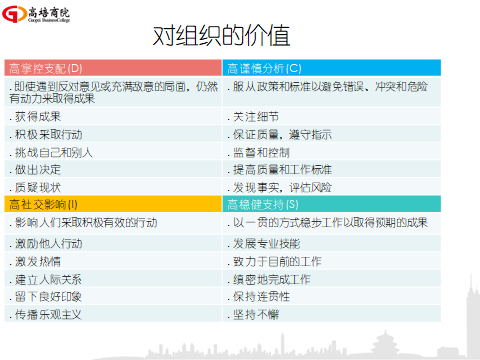Click the 保持连贯性 cell
Viewport: 480px width, 360px height.
point(332,296)
